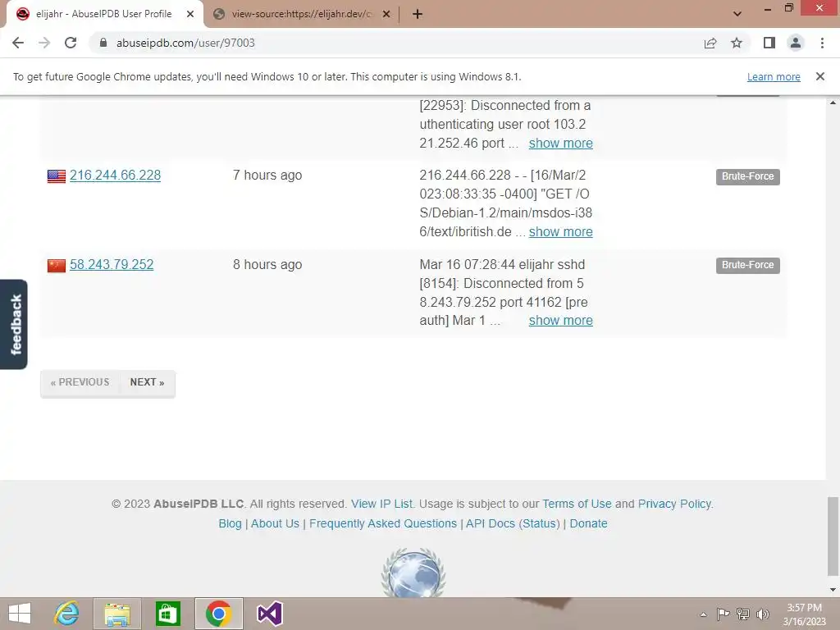Open the Privacy Policy link
This screenshot has width=840, height=630.
(x=674, y=504)
